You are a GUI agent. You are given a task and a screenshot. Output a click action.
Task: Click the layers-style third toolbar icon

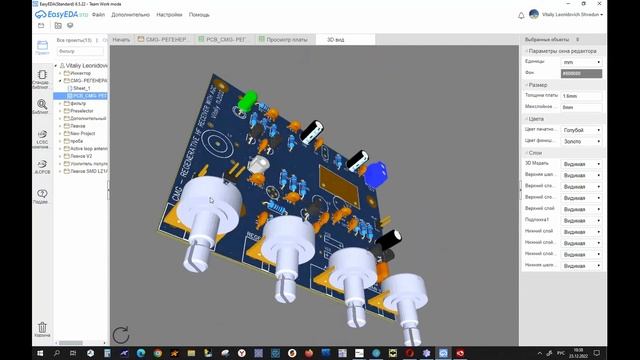pos(70,26)
